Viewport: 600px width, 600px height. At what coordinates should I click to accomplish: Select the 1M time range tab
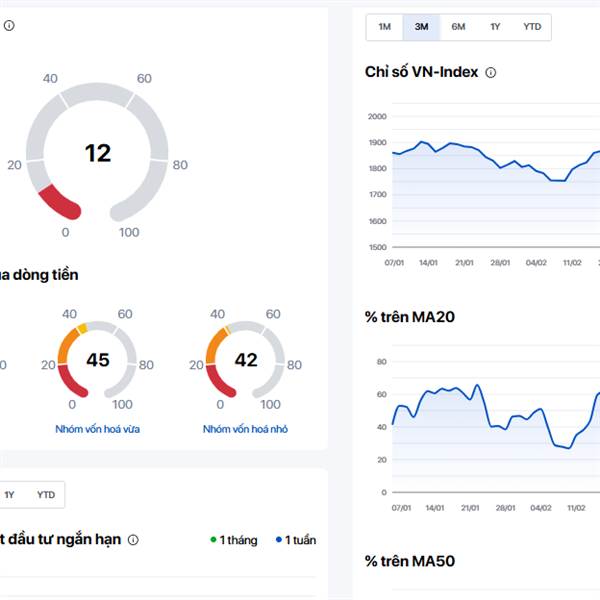[384, 27]
